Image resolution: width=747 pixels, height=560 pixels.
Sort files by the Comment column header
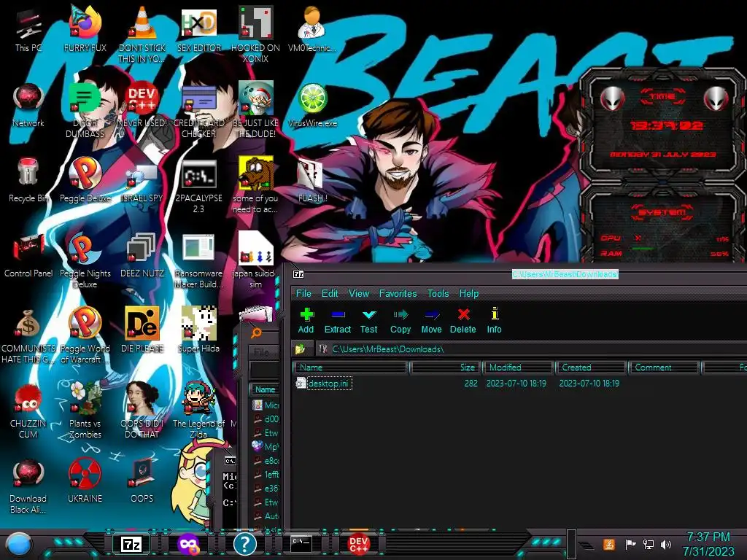pos(664,367)
